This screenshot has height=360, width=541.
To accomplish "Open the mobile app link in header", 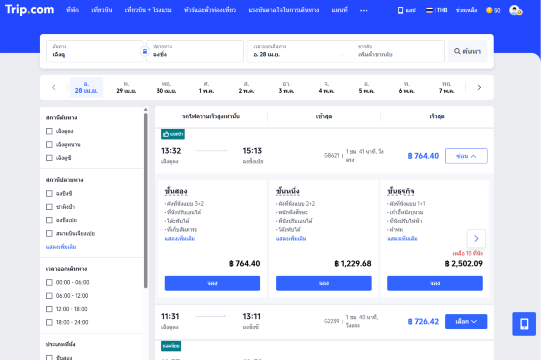I will 406,10.
